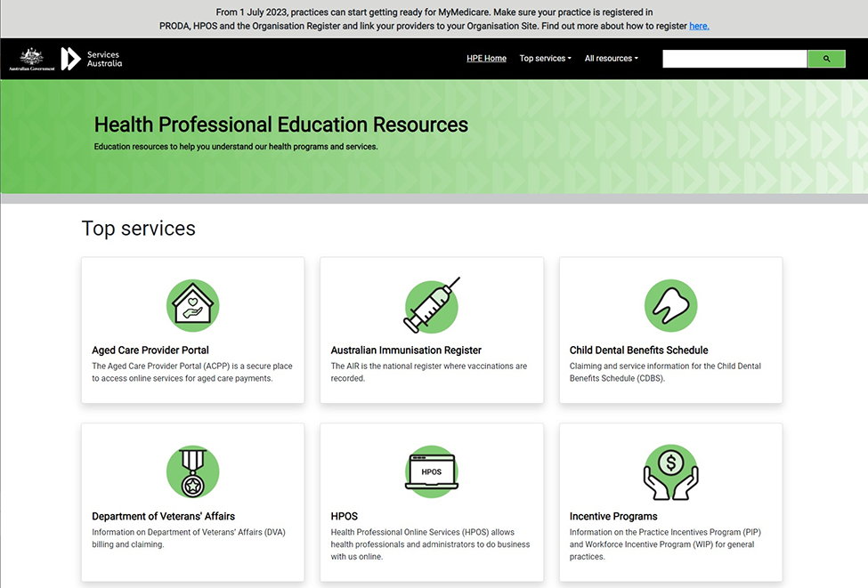Open the Incentive Programs card title
This screenshot has width=868, height=588.
pyautogui.click(x=613, y=516)
